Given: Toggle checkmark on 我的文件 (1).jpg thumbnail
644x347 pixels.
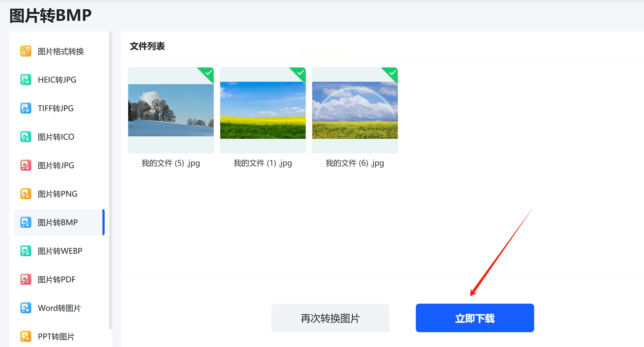Looking at the screenshot, I should tap(301, 73).
